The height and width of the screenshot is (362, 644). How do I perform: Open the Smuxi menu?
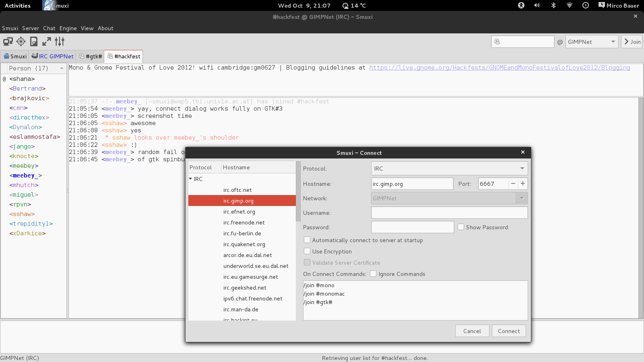10,28
